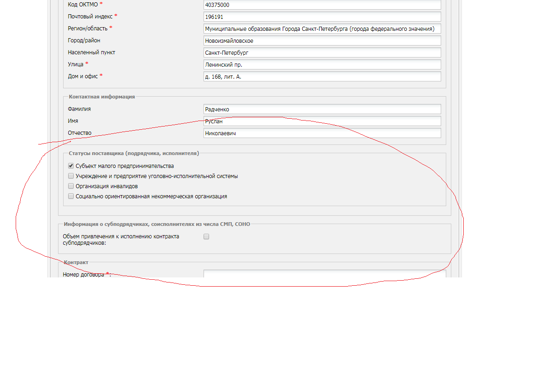
Task: Click the Город/район field Новоизмайловское
Action: point(322,40)
